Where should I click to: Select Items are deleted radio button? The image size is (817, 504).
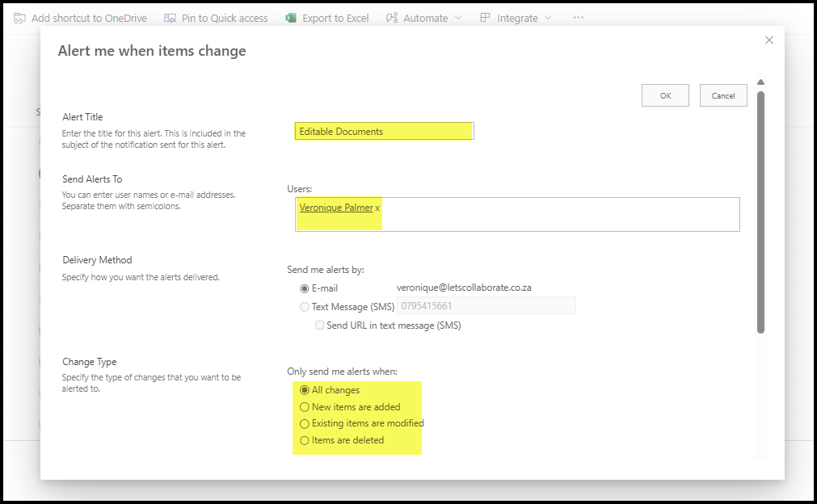tap(305, 440)
